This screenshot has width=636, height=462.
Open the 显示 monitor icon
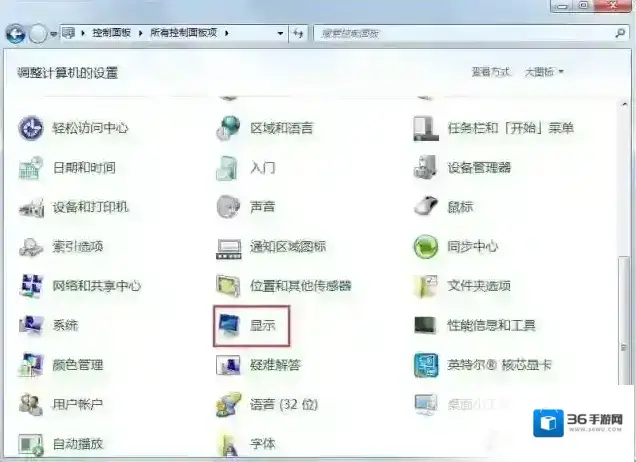click(x=230, y=326)
